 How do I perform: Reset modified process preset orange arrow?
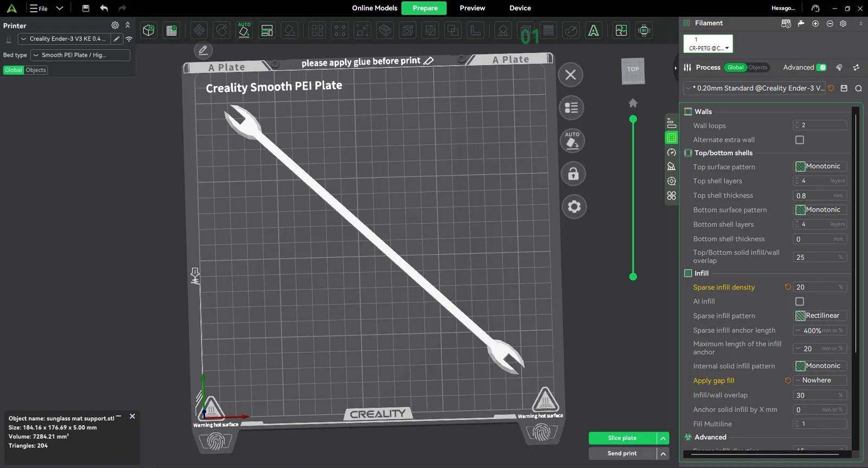click(x=831, y=88)
